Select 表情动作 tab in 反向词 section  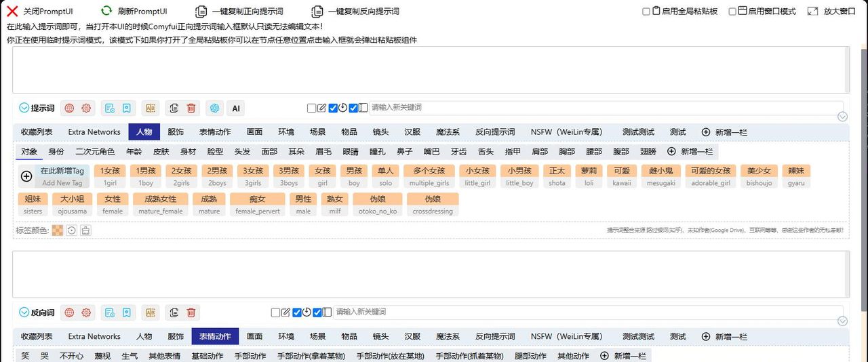(215, 336)
